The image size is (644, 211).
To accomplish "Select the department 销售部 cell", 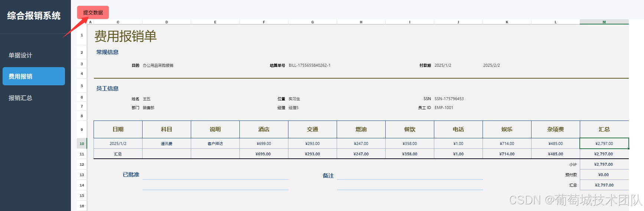I will 148,108.
